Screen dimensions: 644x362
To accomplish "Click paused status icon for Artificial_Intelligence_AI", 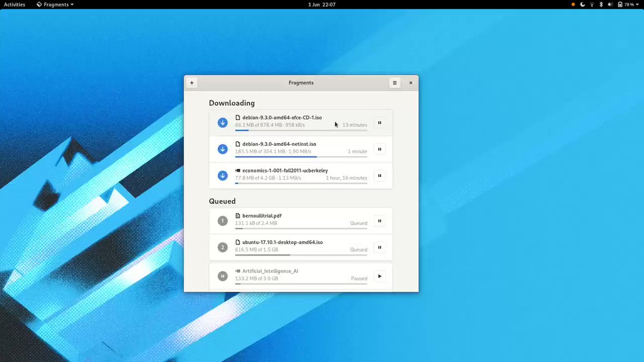I will point(223,276).
